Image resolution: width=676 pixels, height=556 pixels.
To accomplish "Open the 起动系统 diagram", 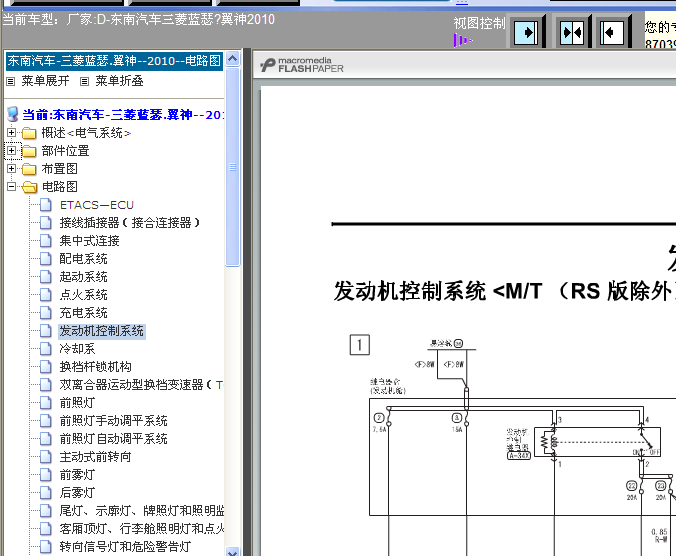I will click(x=84, y=277).
